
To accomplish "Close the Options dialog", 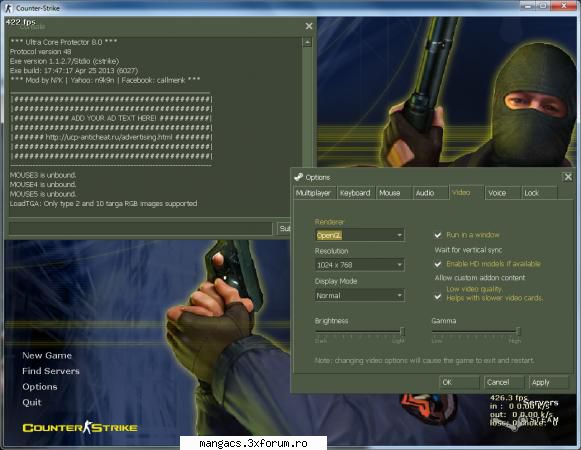I will (x=568, y=177).
